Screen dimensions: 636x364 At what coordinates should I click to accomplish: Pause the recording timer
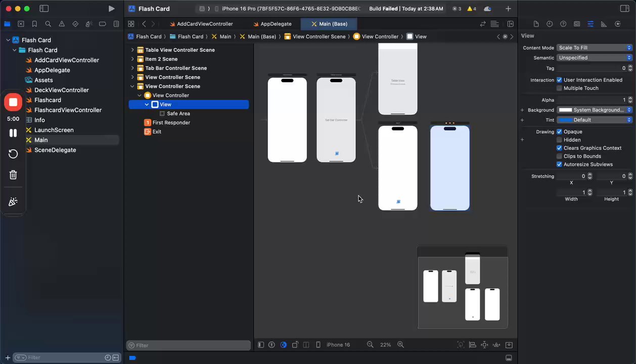13,133
